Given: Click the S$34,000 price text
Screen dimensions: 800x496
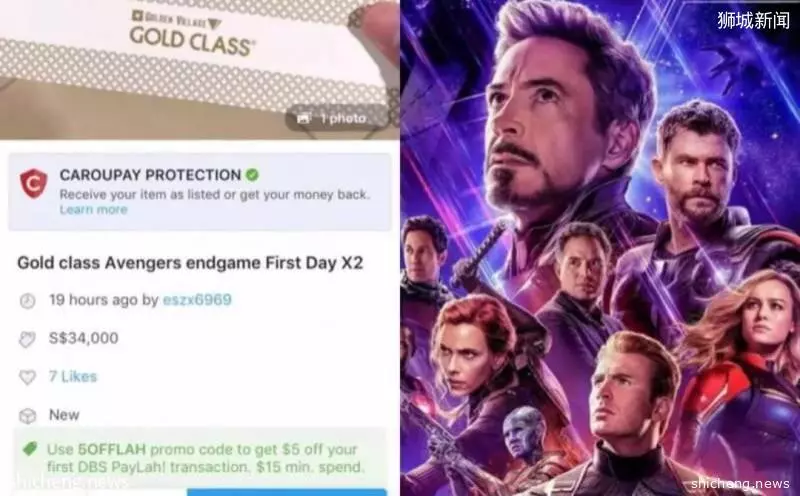Looking at the screenshot, I should (x=84, y=338).
